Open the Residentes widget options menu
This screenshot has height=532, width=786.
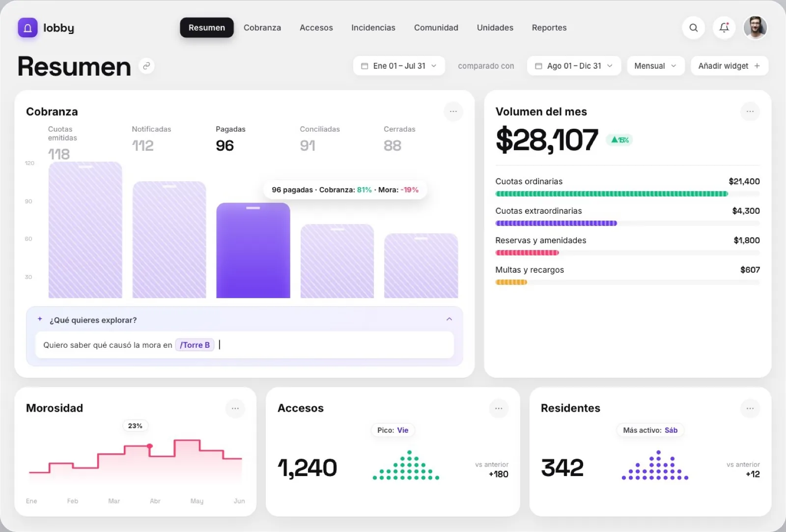pos(750,408)
